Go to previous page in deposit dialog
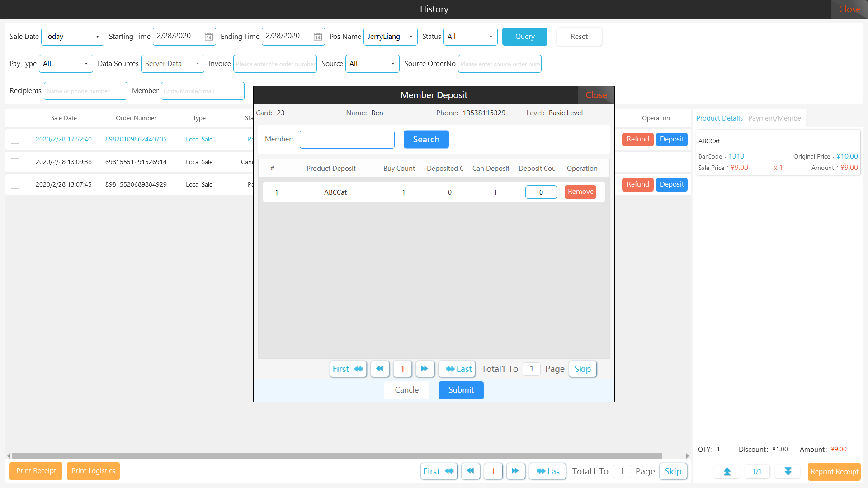The image size is (868, 488). point(380,369)
